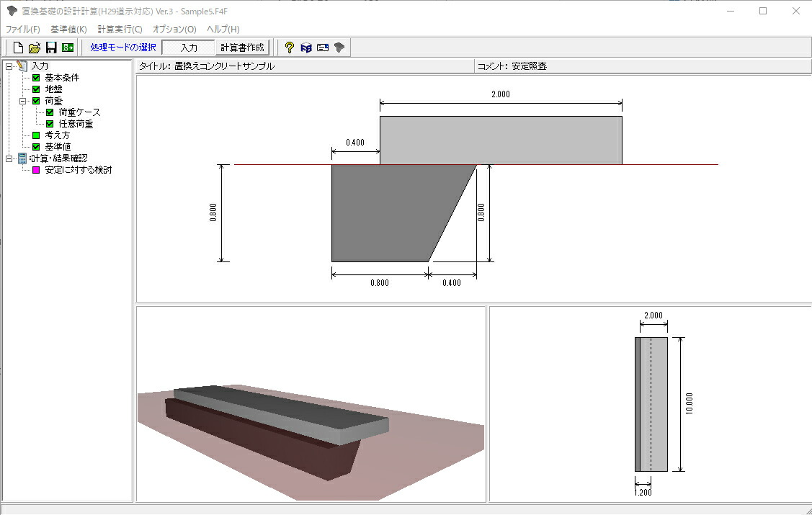Image resolution: width=812 pixels, height=515 pixels.
Task: Select 任意荷重 label in the tree
Action: (76, 124)
